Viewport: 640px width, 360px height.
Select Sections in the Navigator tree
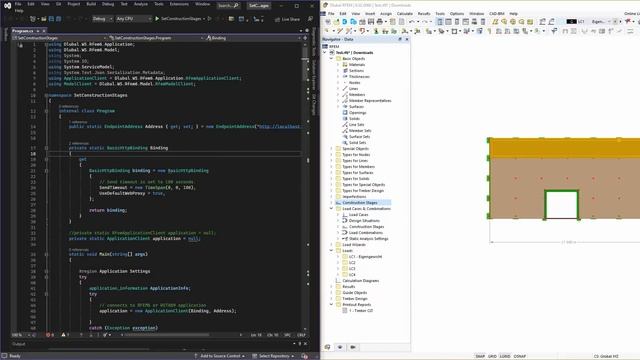click(356, 71)
